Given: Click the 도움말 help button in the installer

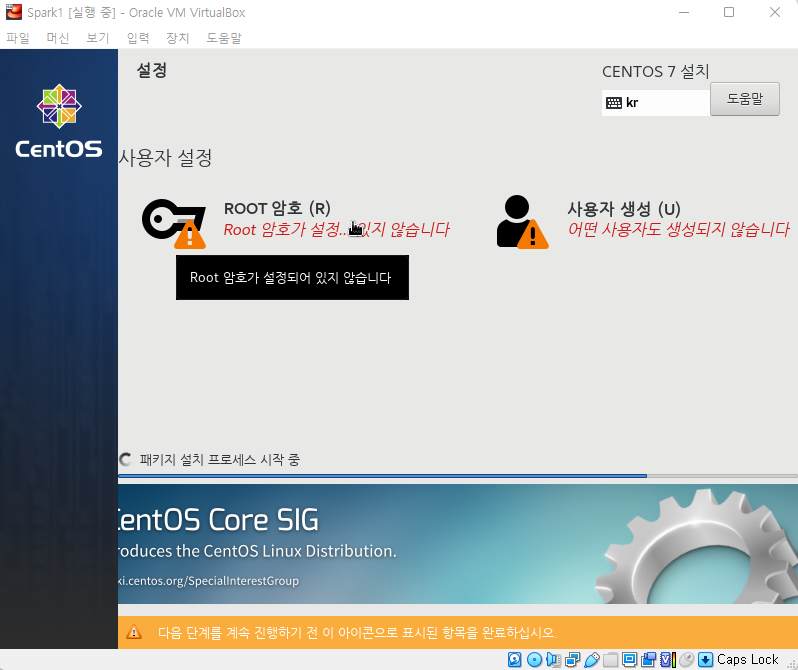Looking at the screenshot, I should (745, 99).
